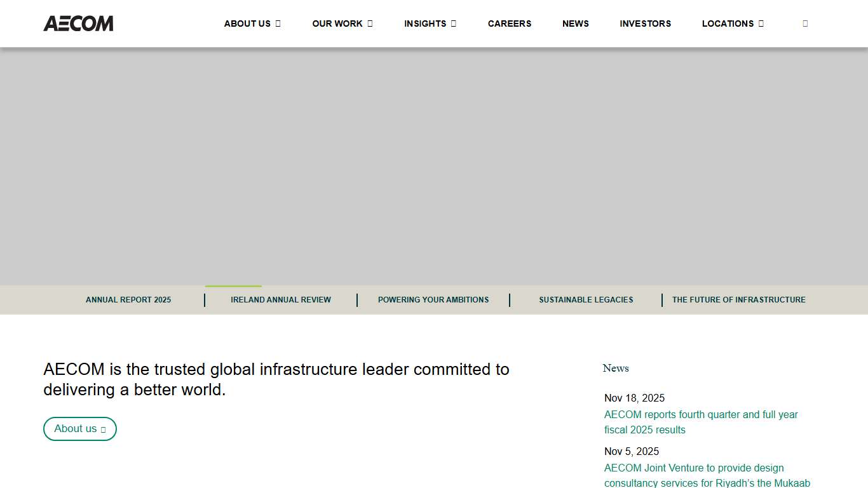Switch to Ireland Annual Review tab
The width and height of the screenshot is (868, 488).
click(280, 300)
